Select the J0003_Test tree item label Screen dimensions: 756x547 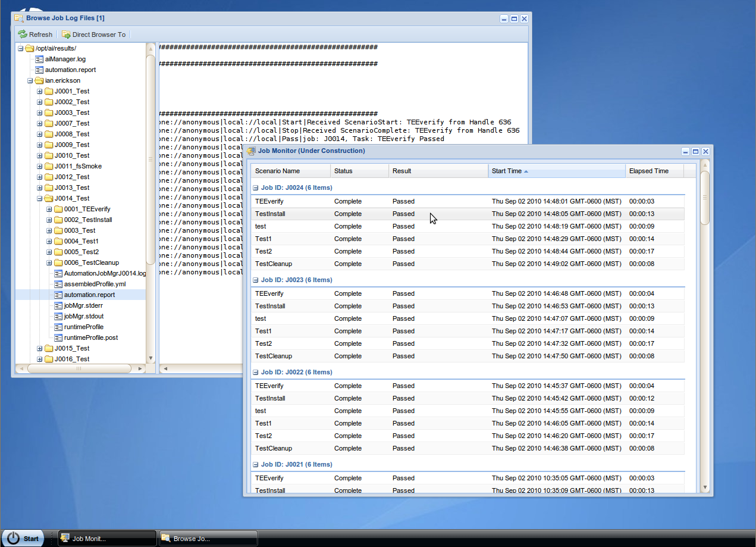pyautogui.click(x=72, y=112)
